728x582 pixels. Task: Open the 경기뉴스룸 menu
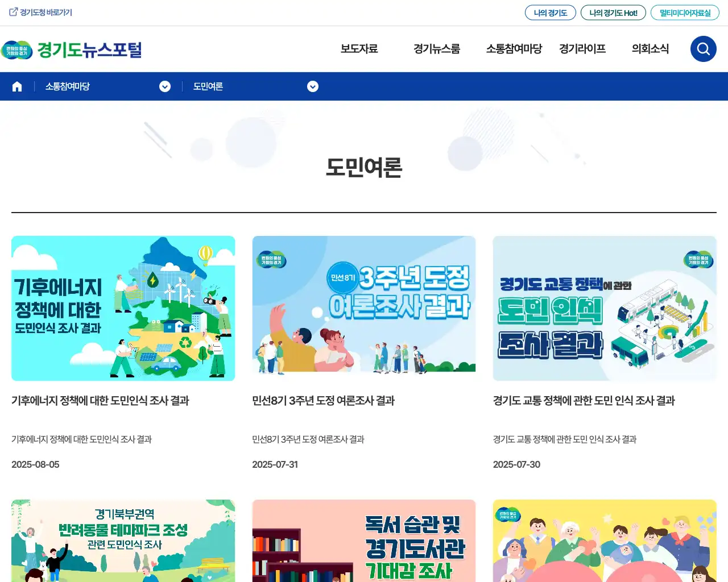[x=436, y=49]
